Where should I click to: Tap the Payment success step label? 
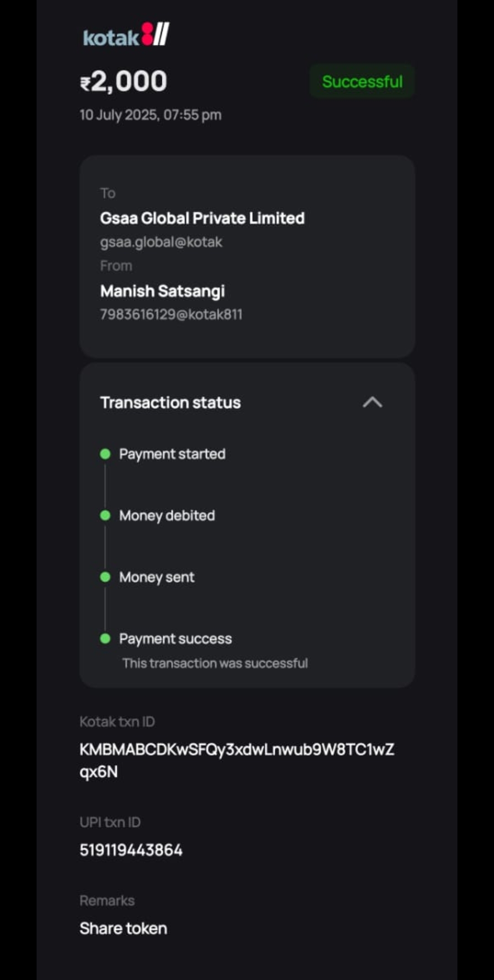pos(175,639)
